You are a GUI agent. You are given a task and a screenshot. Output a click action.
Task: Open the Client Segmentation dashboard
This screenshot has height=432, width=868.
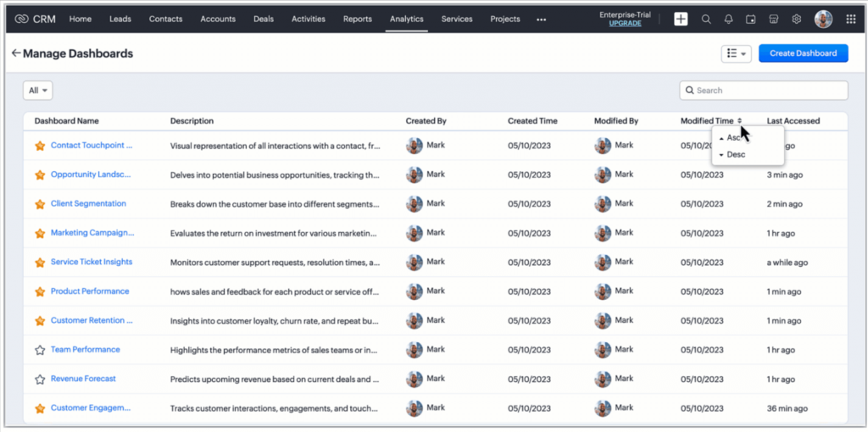88,203
